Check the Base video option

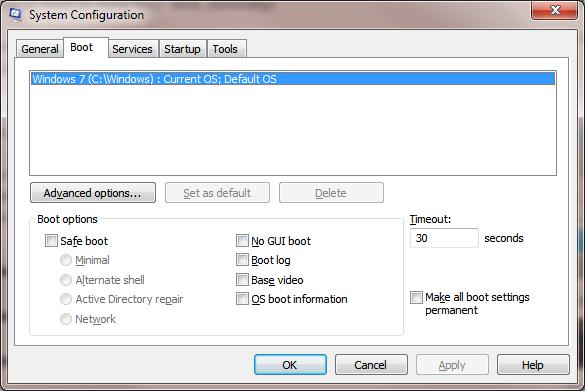(242, 279)
